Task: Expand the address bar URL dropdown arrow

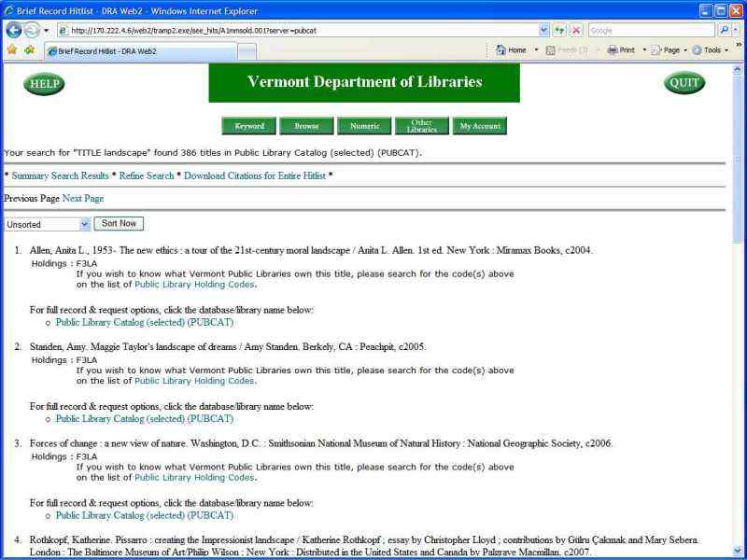Action: tap(544, 31)
